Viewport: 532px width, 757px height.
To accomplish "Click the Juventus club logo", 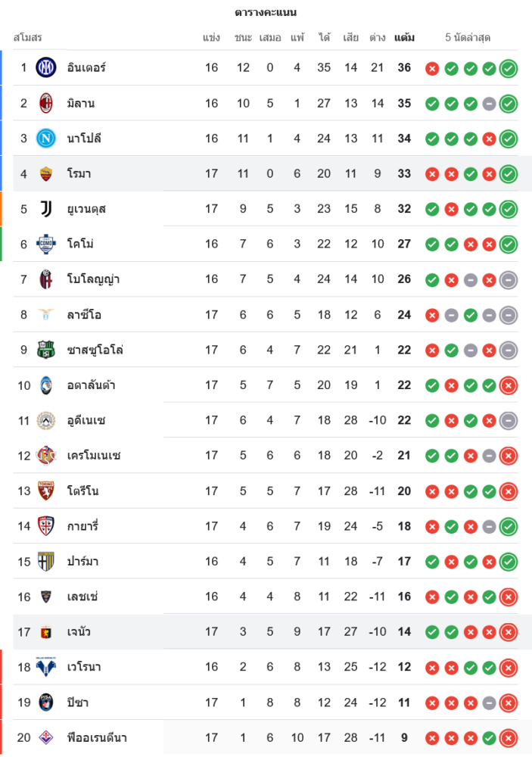I will pos(46,208).
